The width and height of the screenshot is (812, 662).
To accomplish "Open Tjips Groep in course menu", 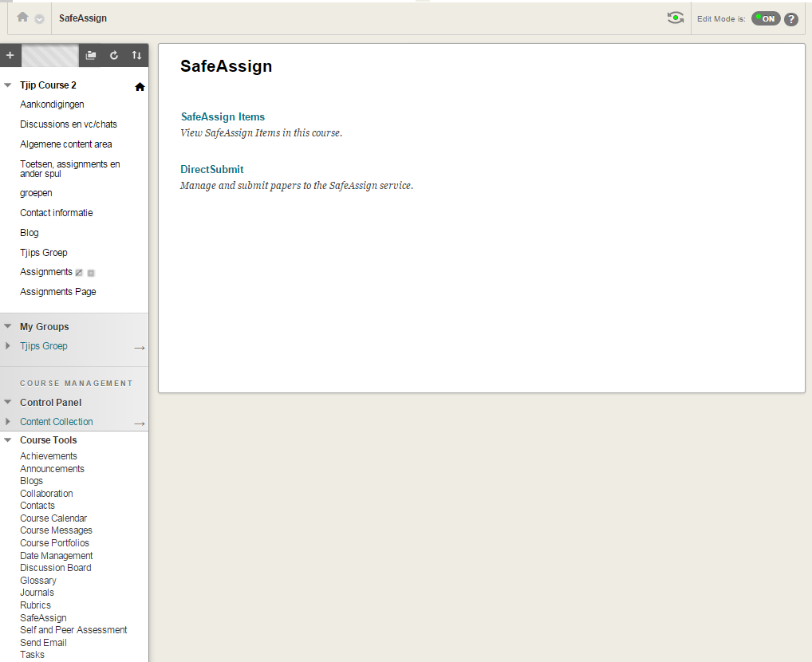I will pyautogui.click(x=44, y=253).
